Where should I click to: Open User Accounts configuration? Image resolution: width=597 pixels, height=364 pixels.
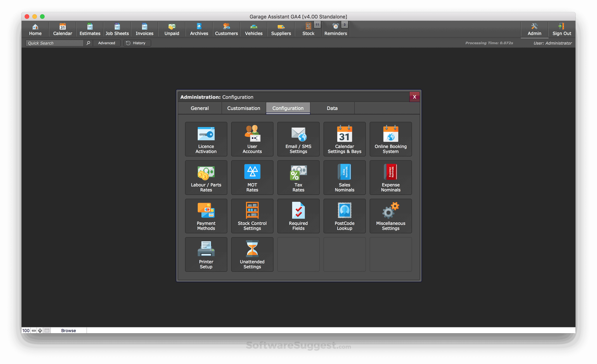click(252, 139)
